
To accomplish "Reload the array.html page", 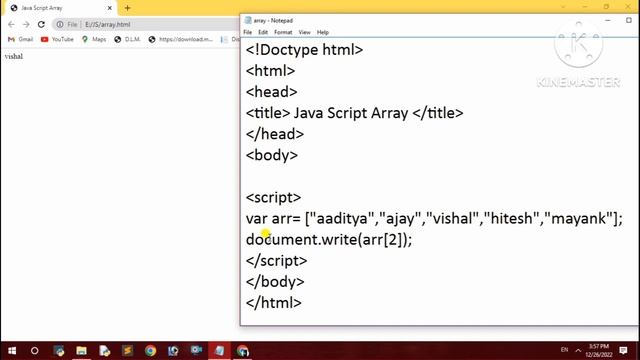I will [x=41, y=24].
